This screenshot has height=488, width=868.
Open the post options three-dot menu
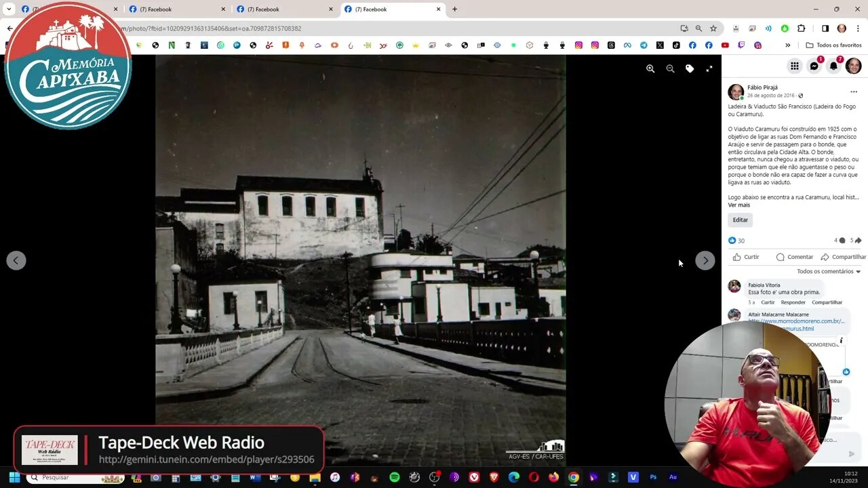click(854, 91)
